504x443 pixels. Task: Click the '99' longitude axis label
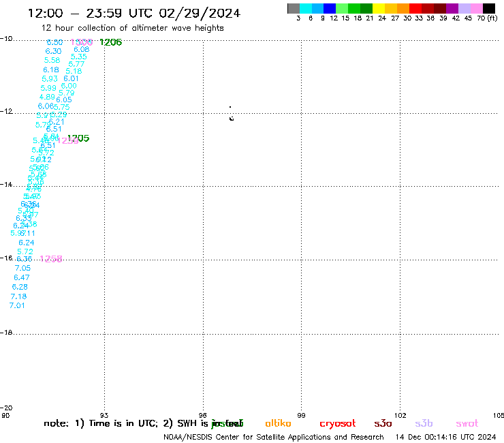click(301, 415)
